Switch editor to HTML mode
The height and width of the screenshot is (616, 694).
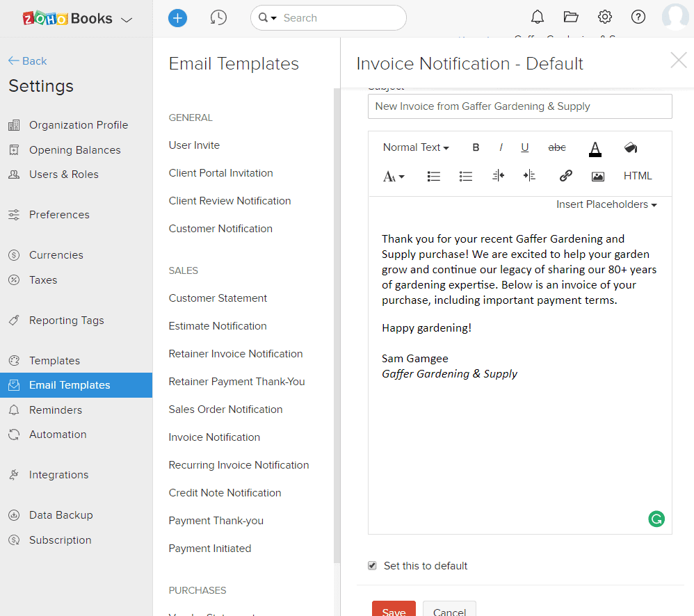coord(638,176)
